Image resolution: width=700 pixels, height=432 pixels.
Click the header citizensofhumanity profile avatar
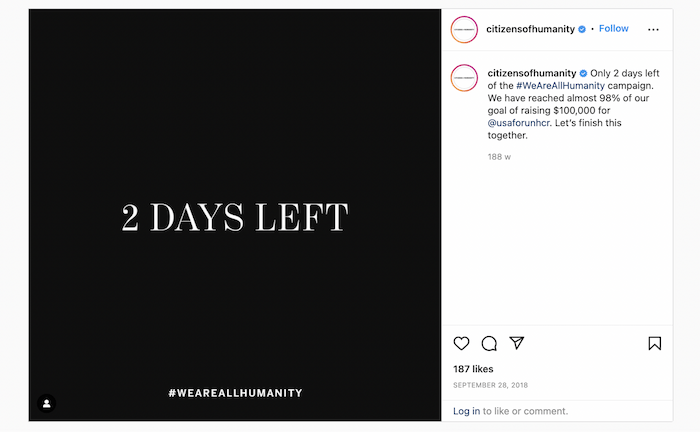(x=464, y=29)
